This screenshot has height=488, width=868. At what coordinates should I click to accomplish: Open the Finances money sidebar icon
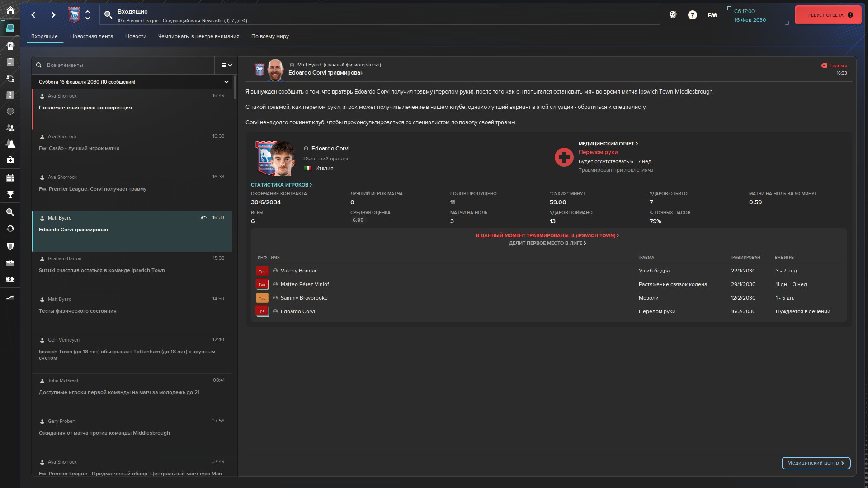[10, 279]
